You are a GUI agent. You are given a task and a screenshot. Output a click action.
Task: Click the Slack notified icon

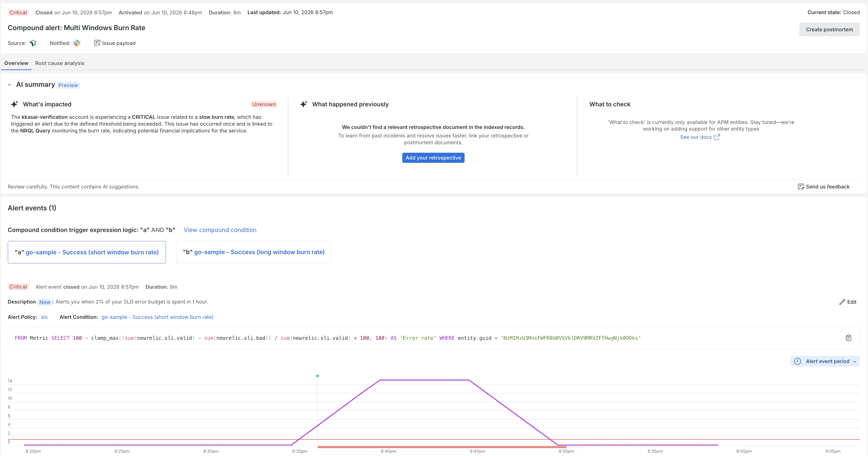[77, 43]
